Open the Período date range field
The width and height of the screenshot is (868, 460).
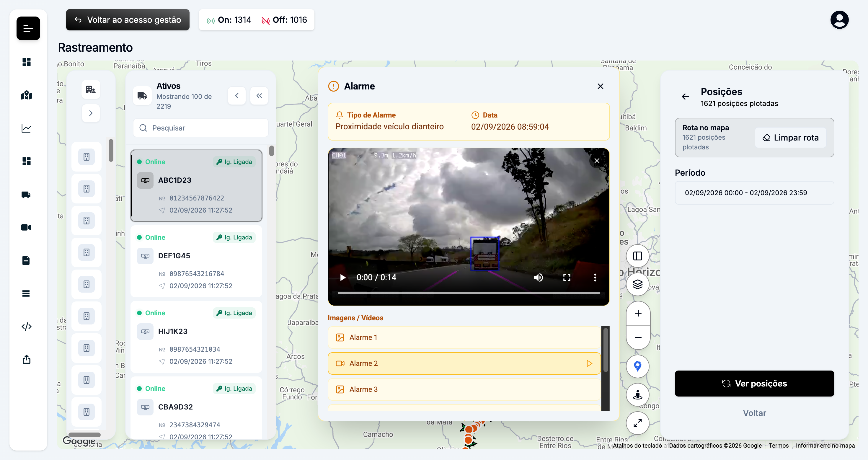754,193
